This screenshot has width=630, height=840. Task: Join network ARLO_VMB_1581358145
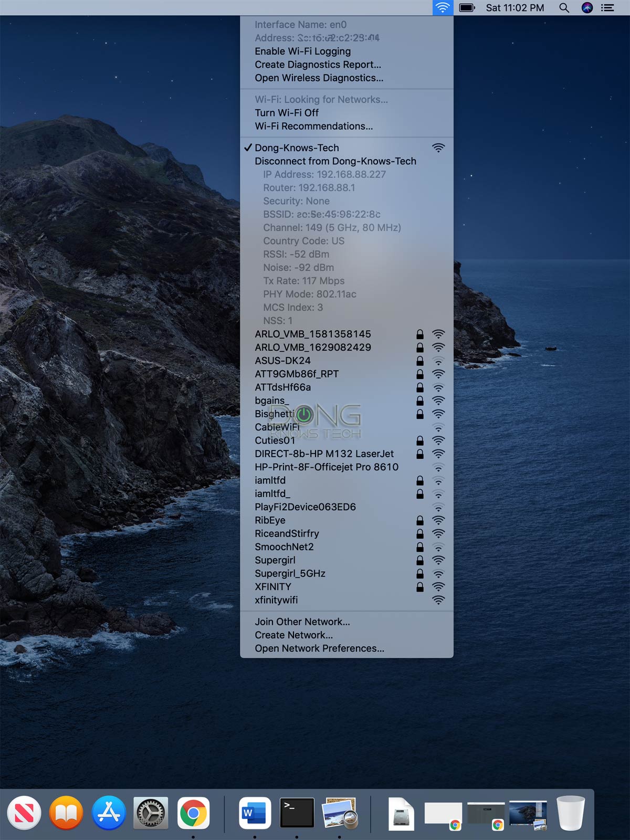pyautogui.click(x=346, y=334)
